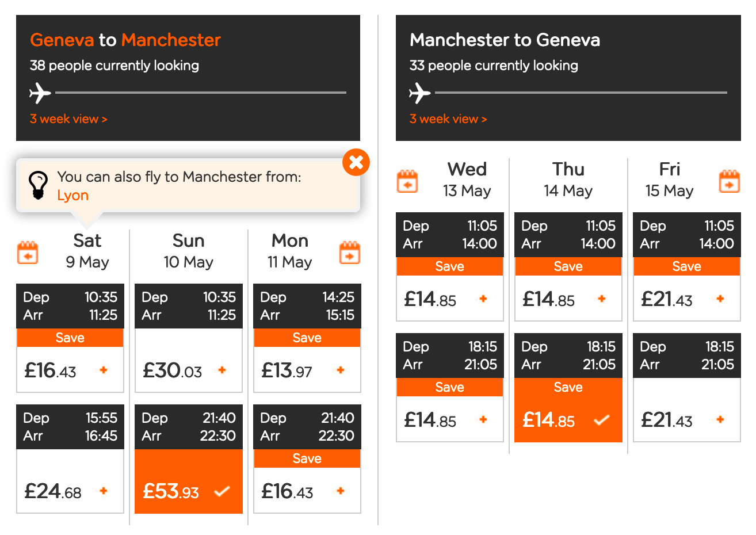756x535 pixels.
Task: Click next-day calendar icon beside Fri 15 May
Action: click(729, 181)
